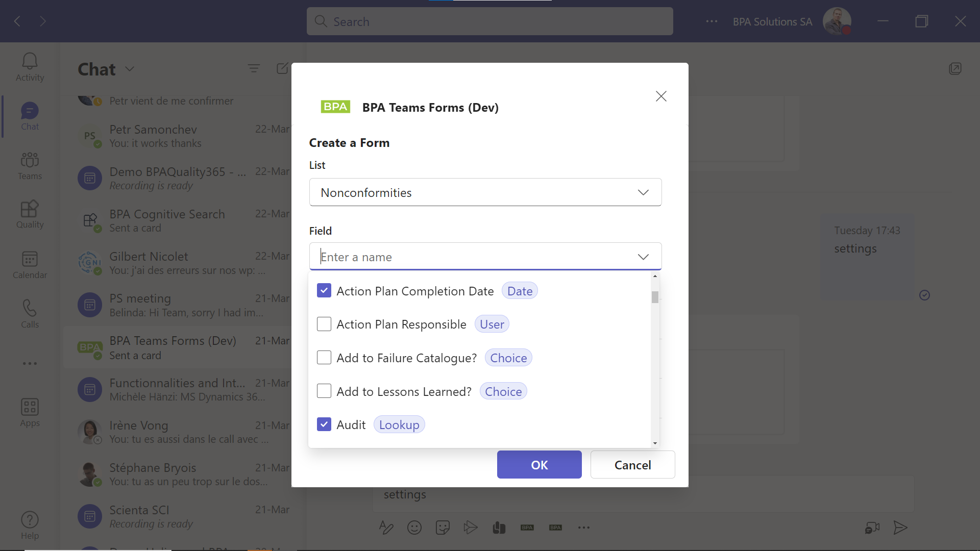Screen dimensions: 980x551
Task: Show more apps ellipsis in sidebar
Action: pos(30,363)
